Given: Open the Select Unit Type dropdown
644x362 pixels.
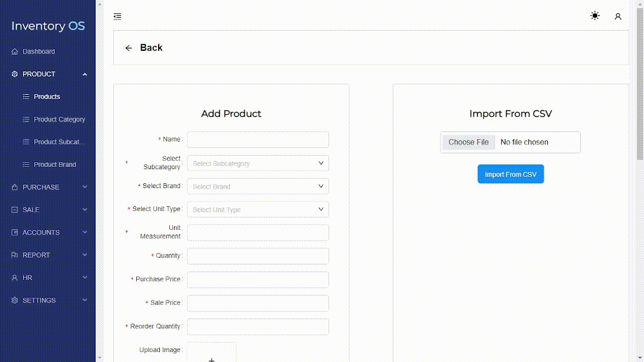Looking at the screenshot, I should 258,209.
